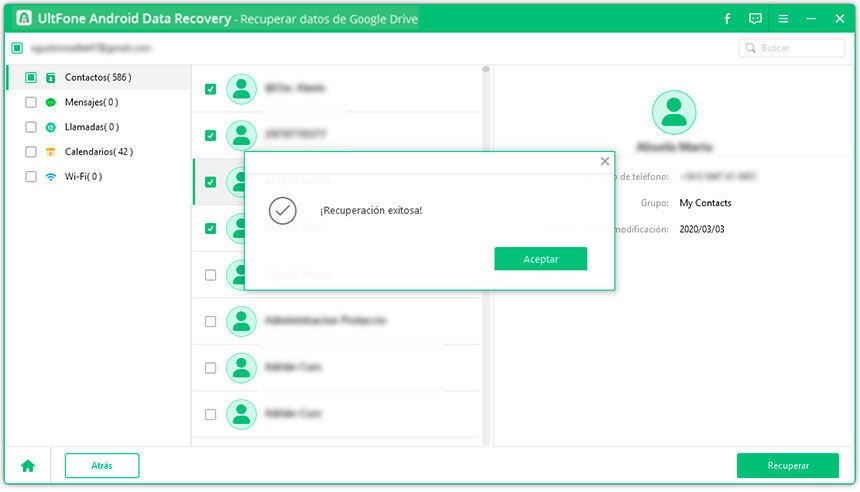
Task: Click Aceptar in the success dialog
Action: point(540,259)
